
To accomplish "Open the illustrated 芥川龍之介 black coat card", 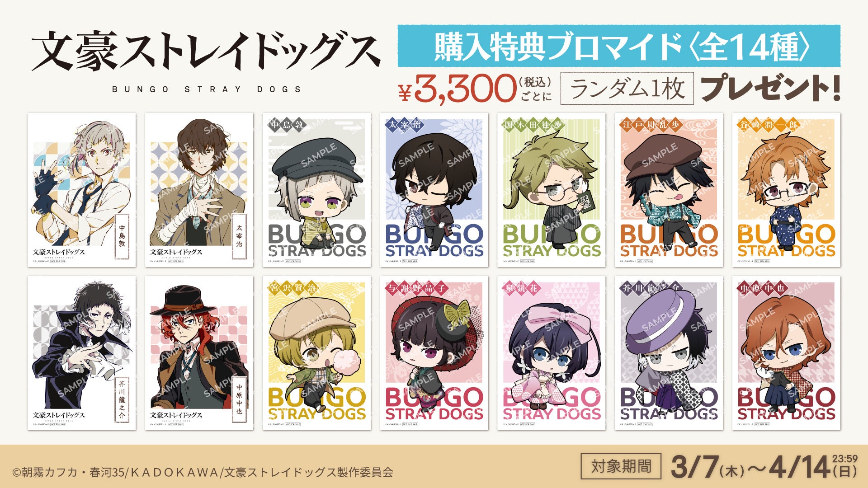I will tap(82, 353).
